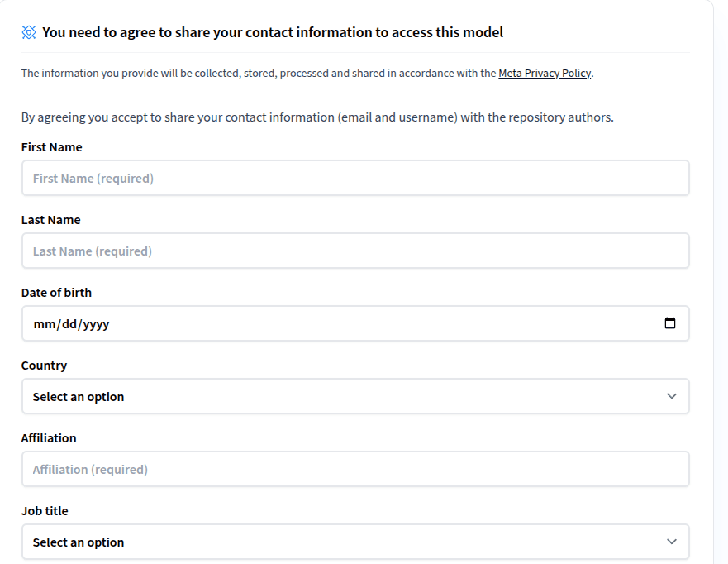Focus the First Name input field
Screen dimensions: 728x564
(355, 179)
